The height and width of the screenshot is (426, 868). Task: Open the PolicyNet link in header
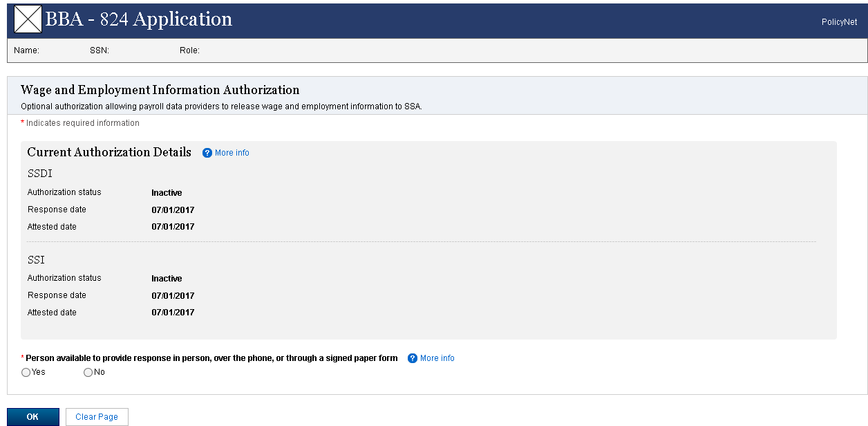tap(839, 22)
